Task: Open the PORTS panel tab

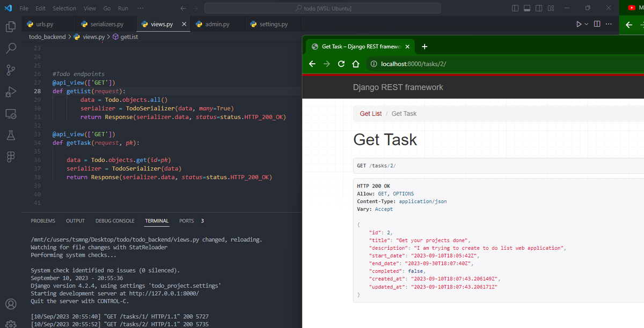Action: [x=187, y=221]
